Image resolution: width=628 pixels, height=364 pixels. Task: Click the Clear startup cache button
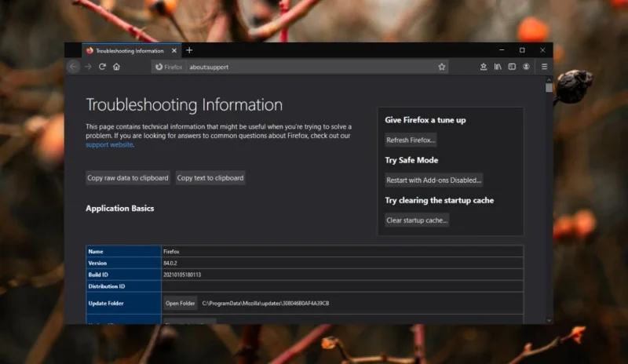click(x=417, y=220)
